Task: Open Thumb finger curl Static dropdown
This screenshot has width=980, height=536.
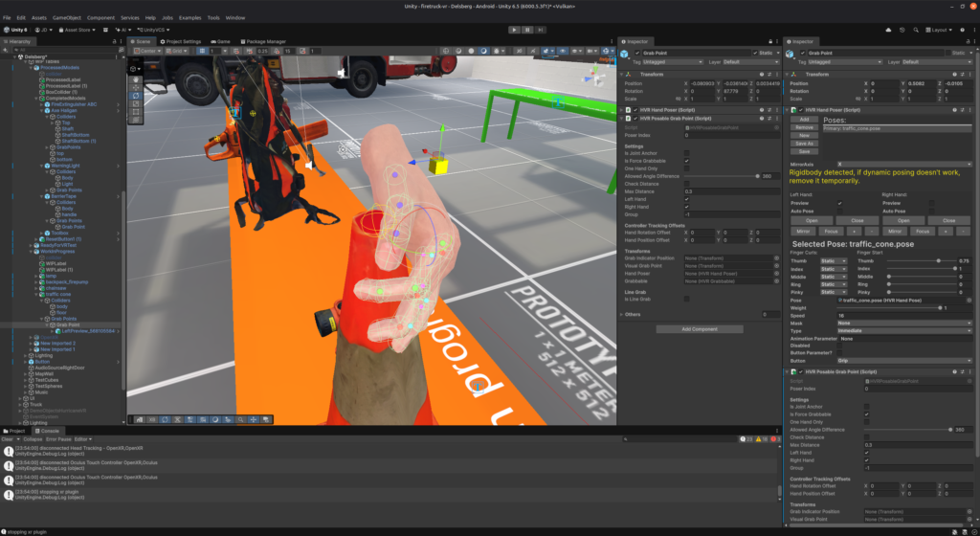Action: click(x=834, y=261)
